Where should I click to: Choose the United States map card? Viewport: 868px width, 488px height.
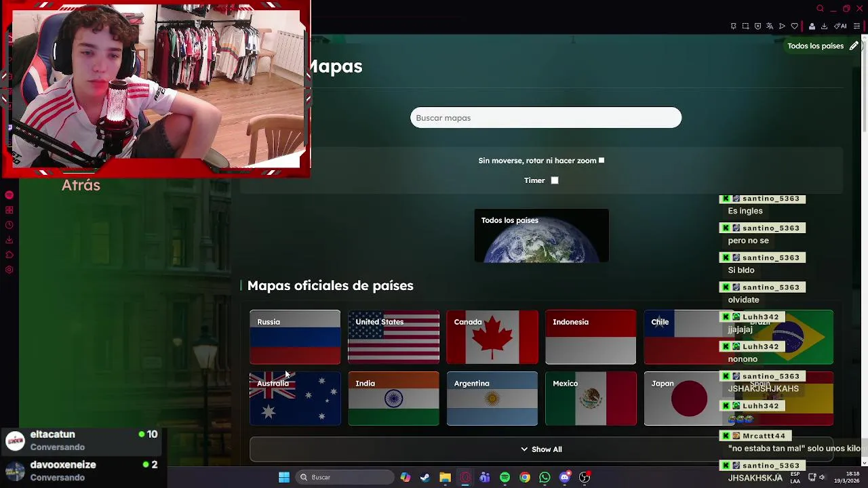pyautogui.click(x=393, y=337)
